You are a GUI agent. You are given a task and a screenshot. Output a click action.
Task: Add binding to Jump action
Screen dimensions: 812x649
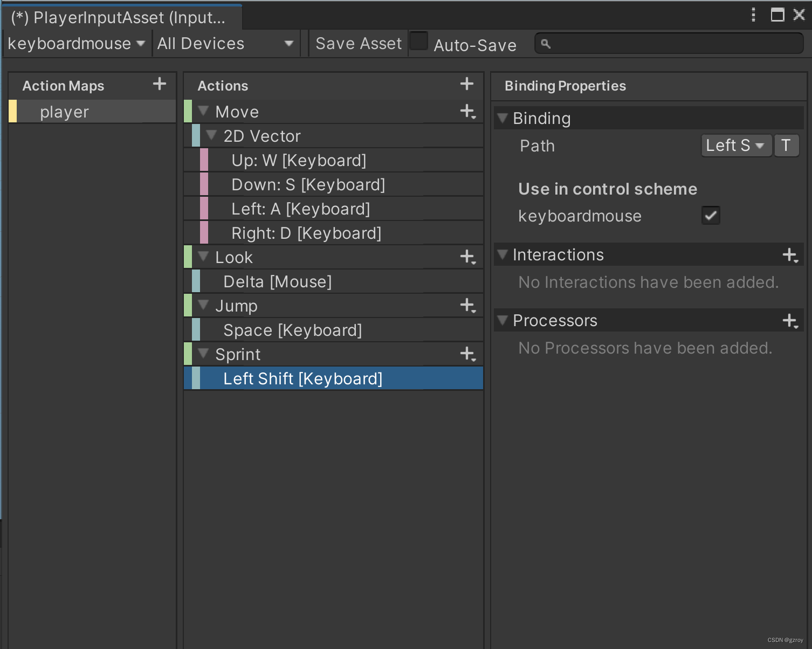point(468,306)
